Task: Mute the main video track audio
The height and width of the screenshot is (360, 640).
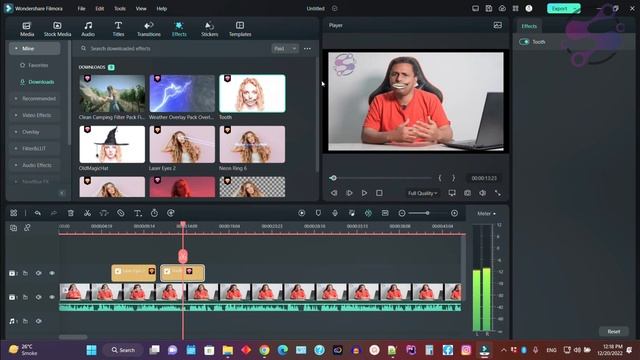Action: tap(38, 297)
